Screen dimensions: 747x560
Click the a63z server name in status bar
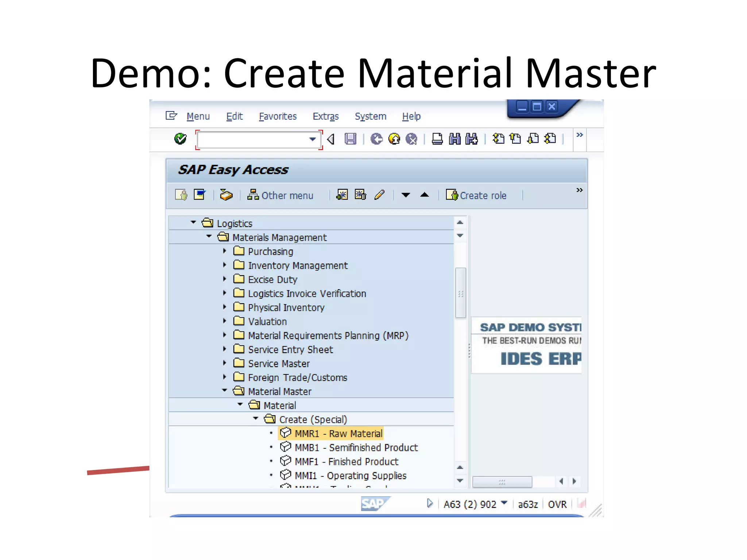528,504
